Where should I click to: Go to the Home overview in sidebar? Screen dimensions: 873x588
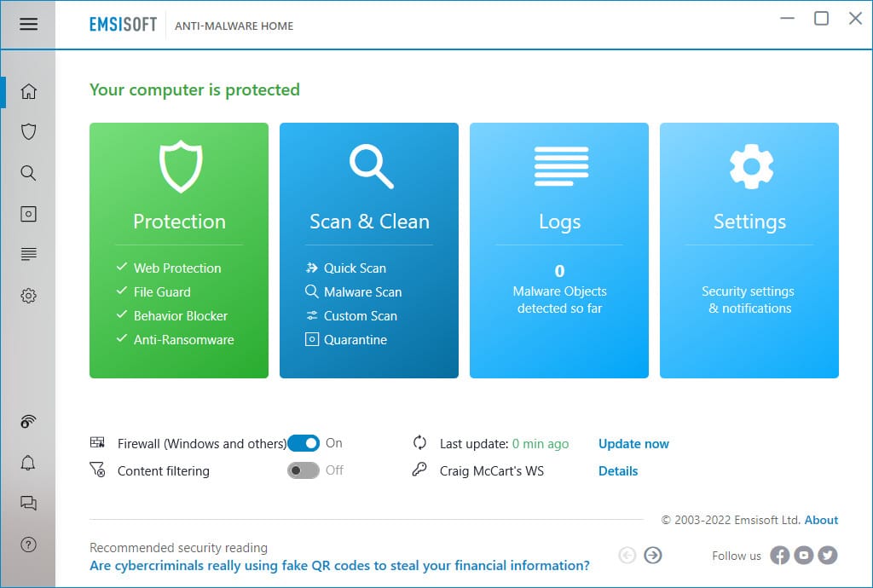28,91
